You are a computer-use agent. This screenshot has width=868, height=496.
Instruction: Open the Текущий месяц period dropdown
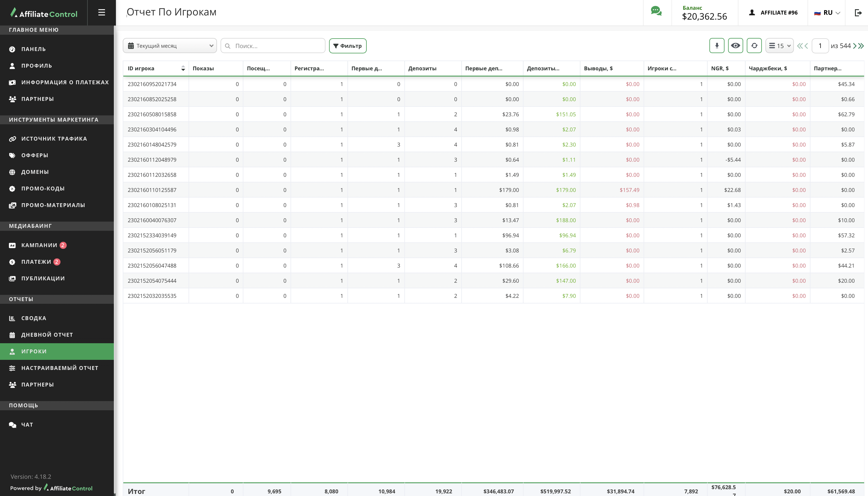(170, 46)
